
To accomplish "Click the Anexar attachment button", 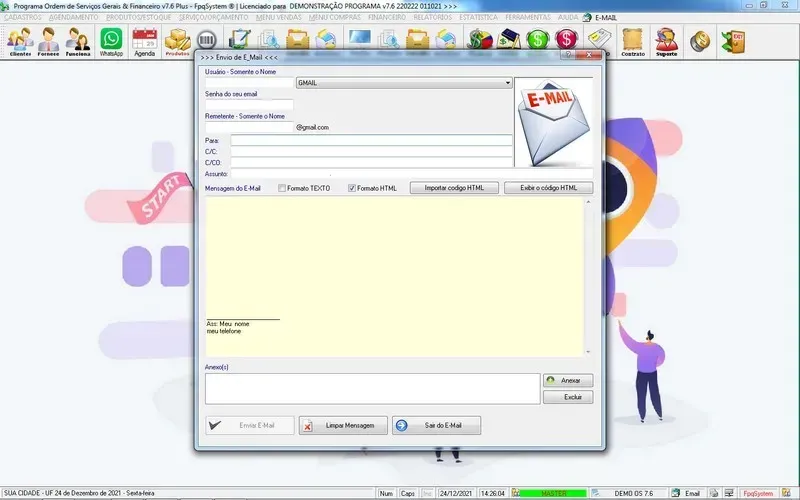I will 568,380.
